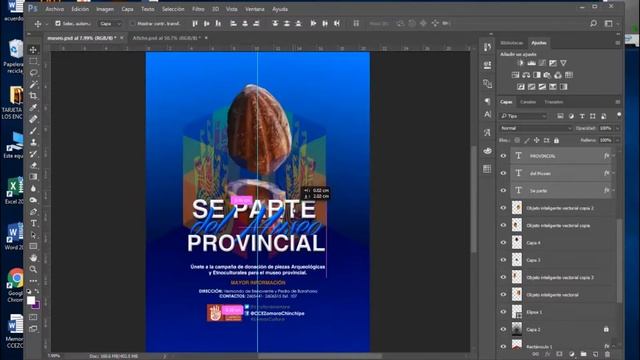Lock all on the layers lock row

pyautogui.click(x=556, y=140)
